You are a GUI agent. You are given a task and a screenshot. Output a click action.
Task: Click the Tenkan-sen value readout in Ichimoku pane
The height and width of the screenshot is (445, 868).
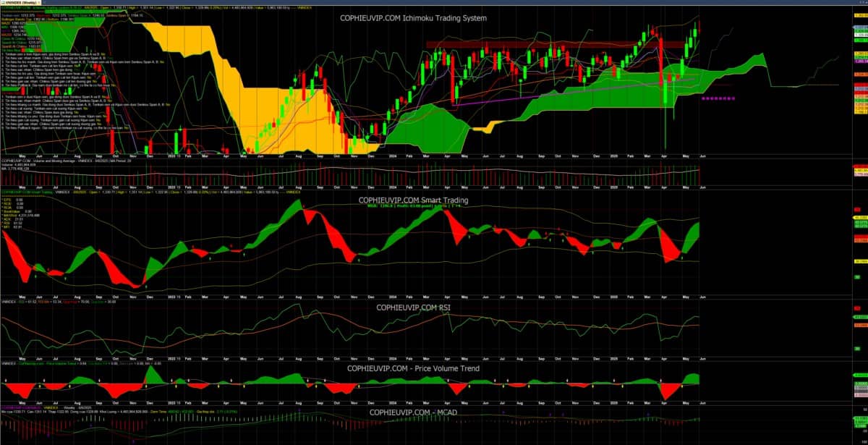tap(18, 15)
